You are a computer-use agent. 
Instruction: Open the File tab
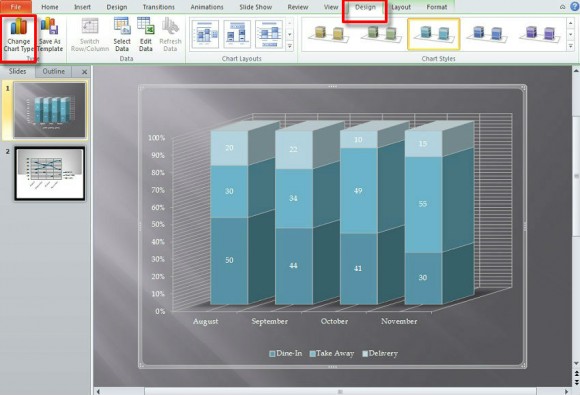pyautogui.click(x=16, y=7)
